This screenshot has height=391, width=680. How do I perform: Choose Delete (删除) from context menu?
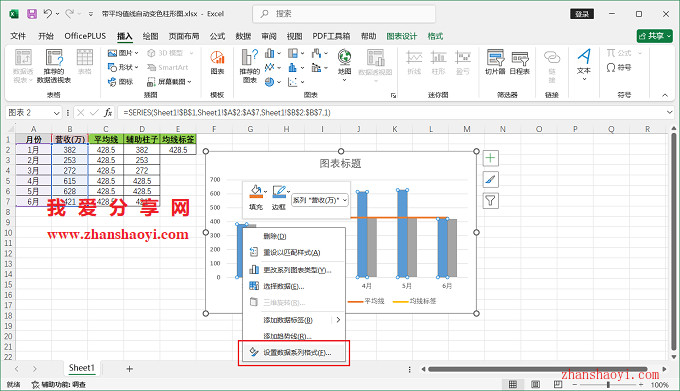pos(294,236)
